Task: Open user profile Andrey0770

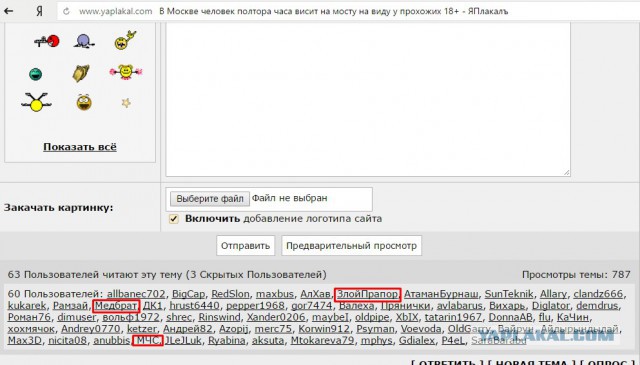Action: (x=91, y=329)
